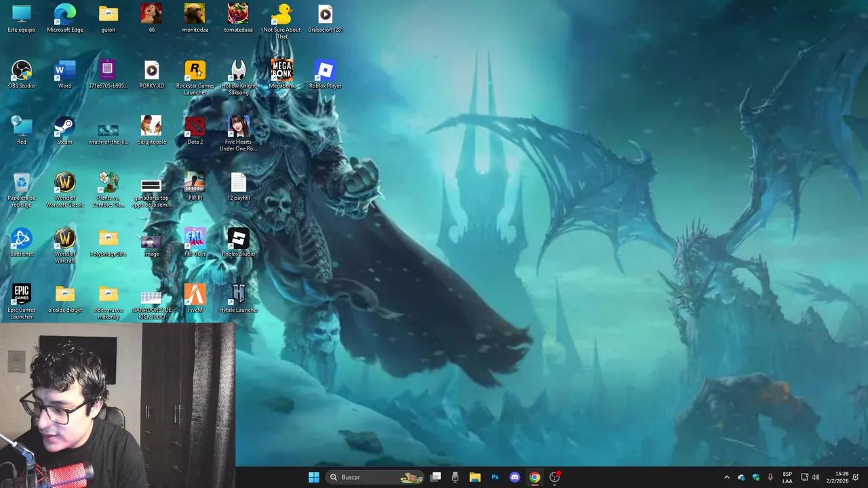The image size is (868, 488).
Task: Select the dibujitopalo image file
Action: pos(151,131)
